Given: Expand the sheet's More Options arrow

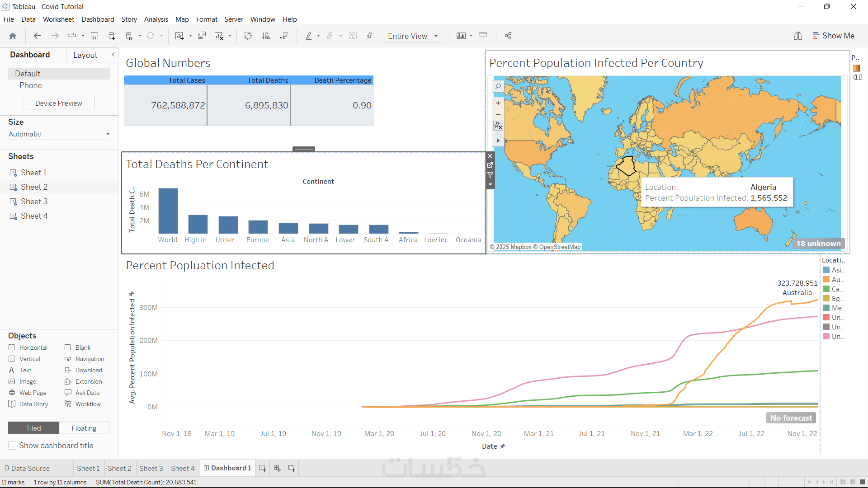Looking at the screenshot, I should point(490,184).
